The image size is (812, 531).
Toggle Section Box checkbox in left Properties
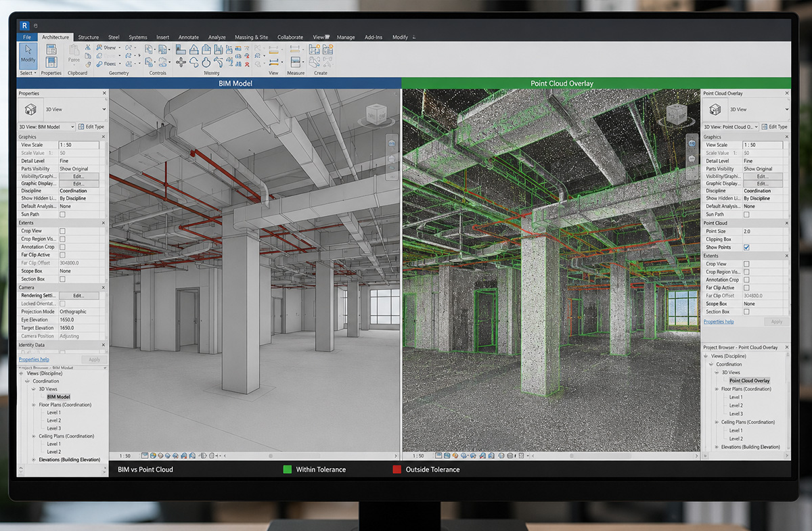pyautogui.click(x=62, y=279)
